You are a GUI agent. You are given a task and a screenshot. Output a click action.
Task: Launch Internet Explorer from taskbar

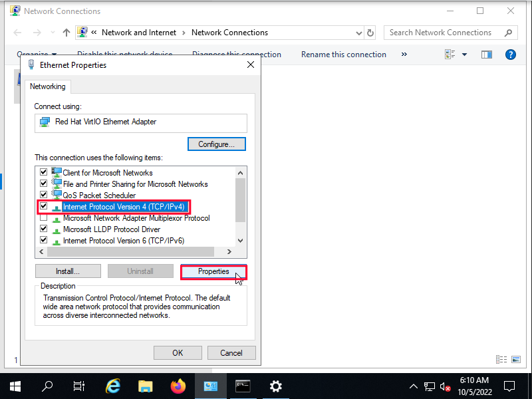coord(112,386)
